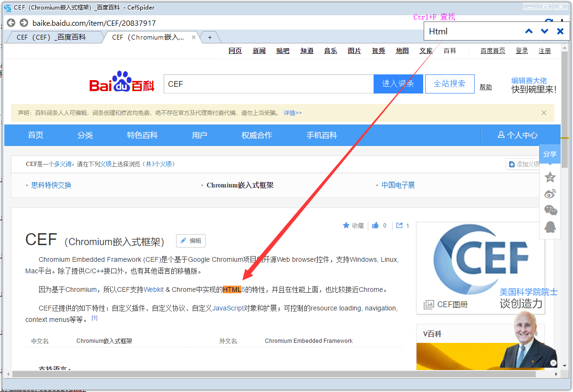Open 新闻 in Baidu top navigation
573x392 pixels.
(259, 51)
